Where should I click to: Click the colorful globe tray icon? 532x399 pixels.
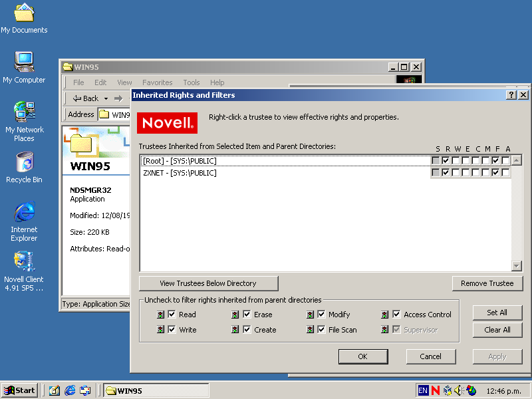[x=471, y=390]
